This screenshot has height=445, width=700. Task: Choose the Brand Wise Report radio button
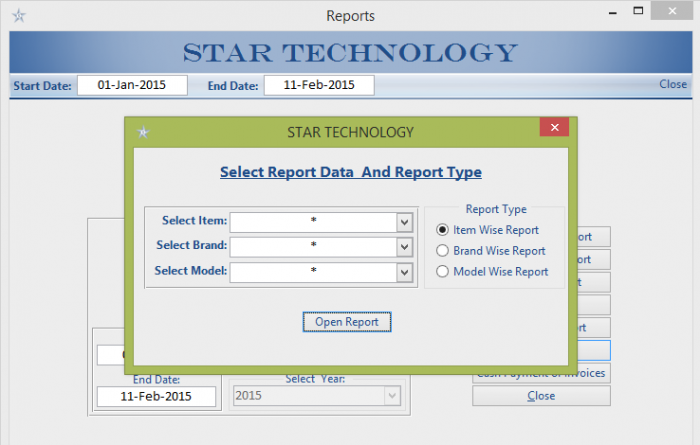[x=443, y=251]
